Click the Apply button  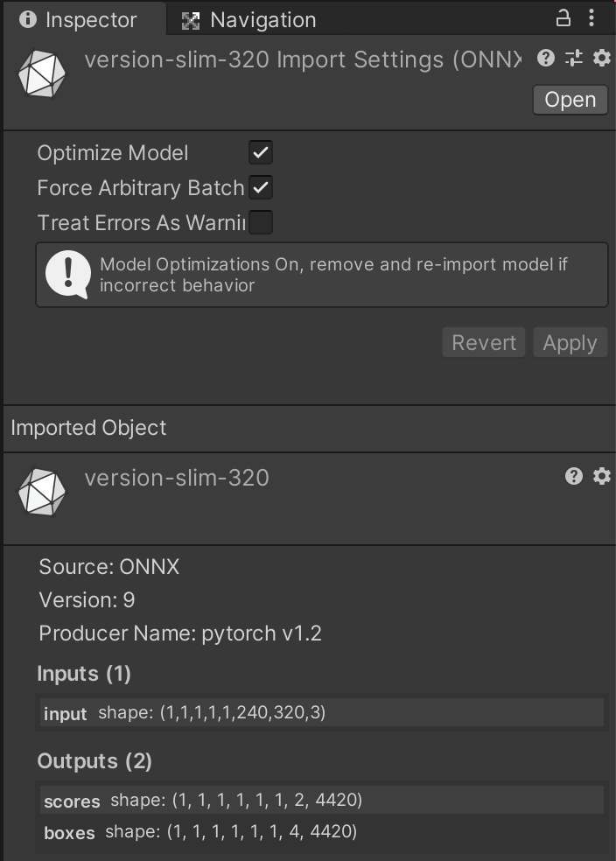[570, 342]
